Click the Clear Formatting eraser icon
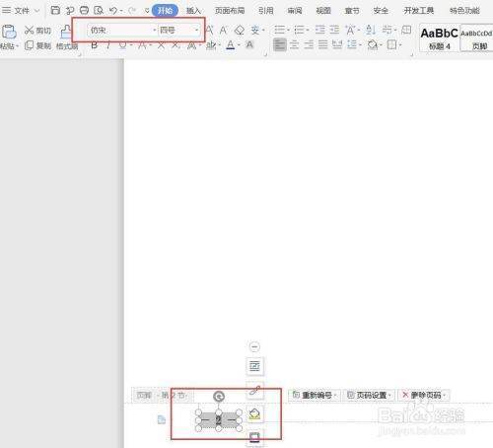The width and height of the screenshot is (493, 448). click(x=240, y=31)
